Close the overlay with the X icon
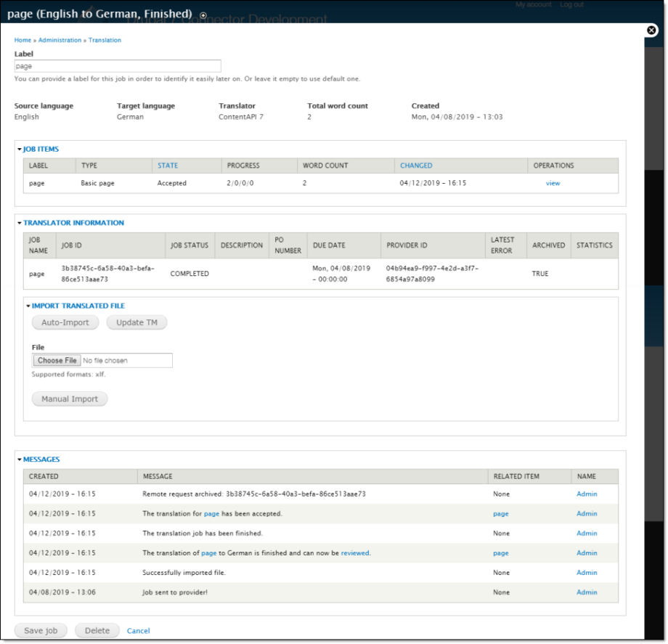The width and height of the screenshot is (668, 644). (x=651, y=30)
